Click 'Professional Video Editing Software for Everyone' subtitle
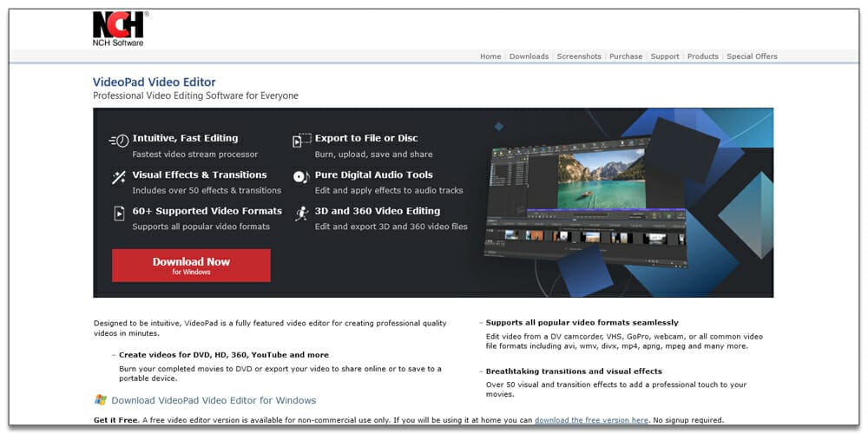Image resolution: width=868 pixels, height=434 pixels. [195, 95]
